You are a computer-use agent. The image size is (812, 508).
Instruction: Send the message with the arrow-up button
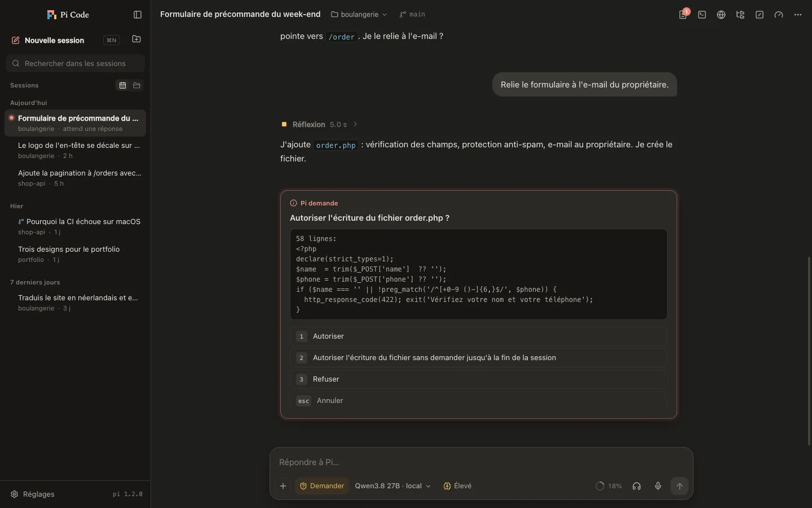click(679, 486)
